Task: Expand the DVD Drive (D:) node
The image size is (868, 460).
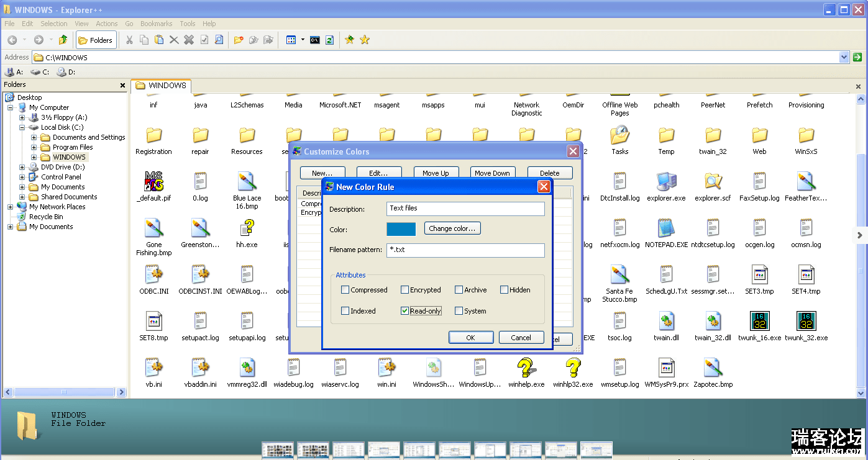Action: coord(22,167)
